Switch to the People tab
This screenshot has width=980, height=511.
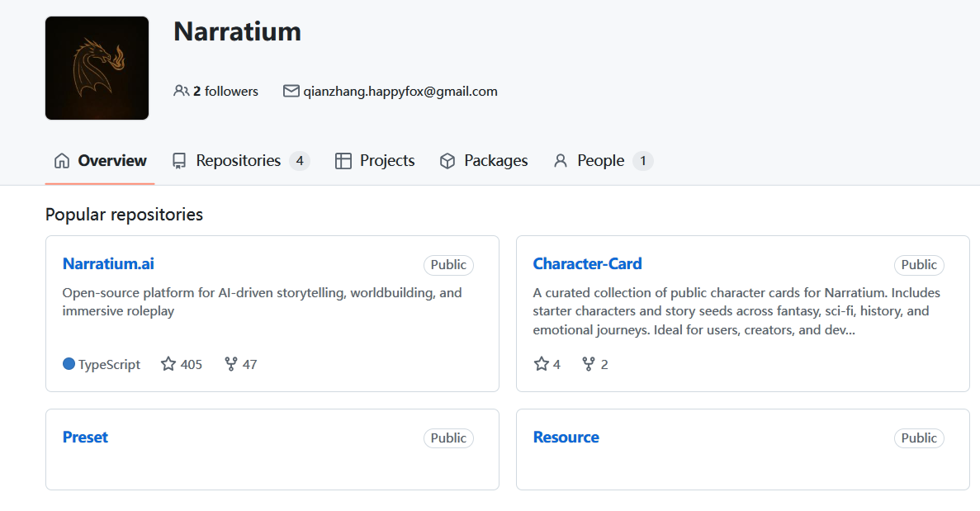(604, 160)
